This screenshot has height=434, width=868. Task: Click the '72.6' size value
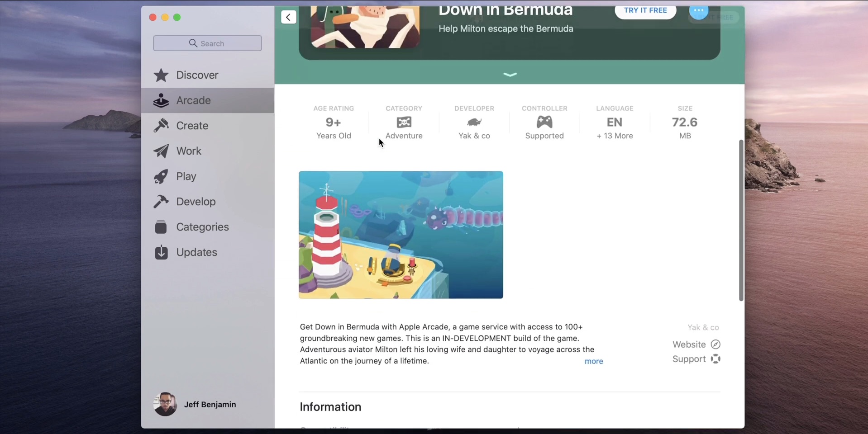pos(685,123)
